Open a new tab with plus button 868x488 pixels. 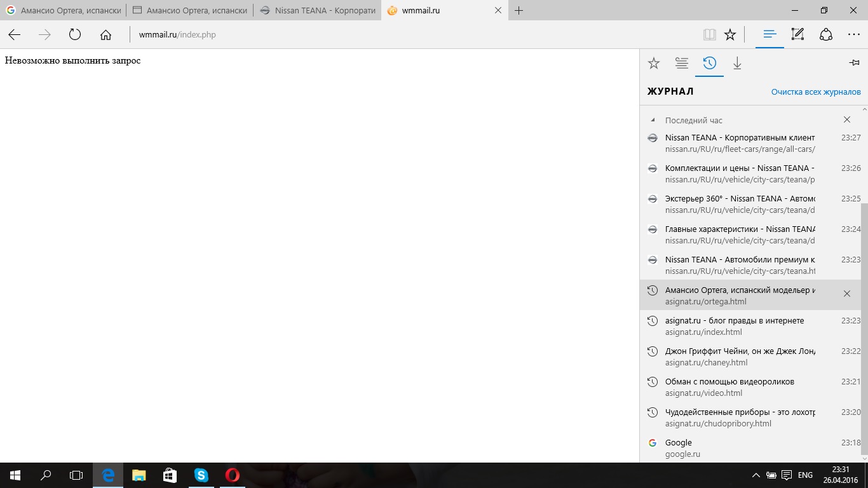pos(519,11)
